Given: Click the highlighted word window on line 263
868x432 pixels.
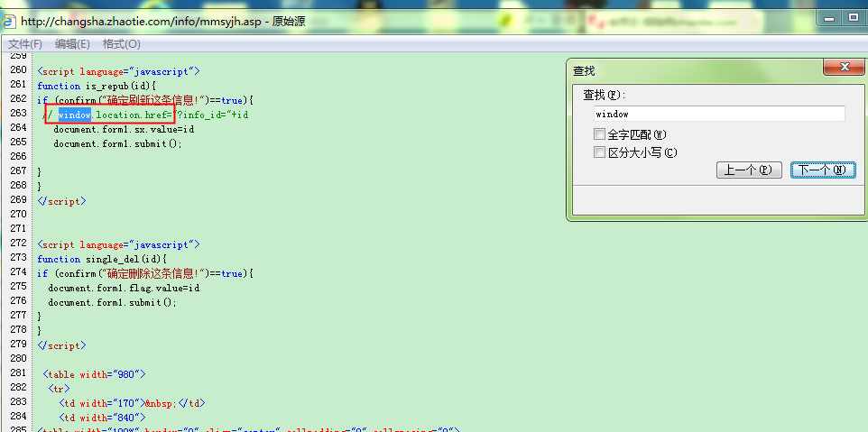Looking at the screenshot, I should (75, 115).
